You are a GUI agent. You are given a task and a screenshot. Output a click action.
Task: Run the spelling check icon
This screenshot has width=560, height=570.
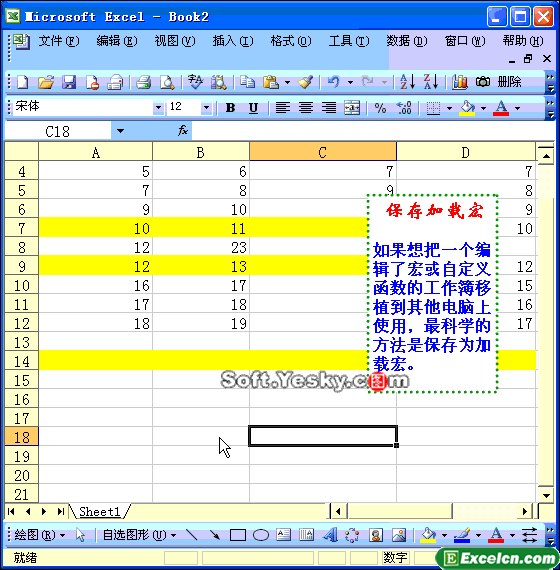[195, 82]
